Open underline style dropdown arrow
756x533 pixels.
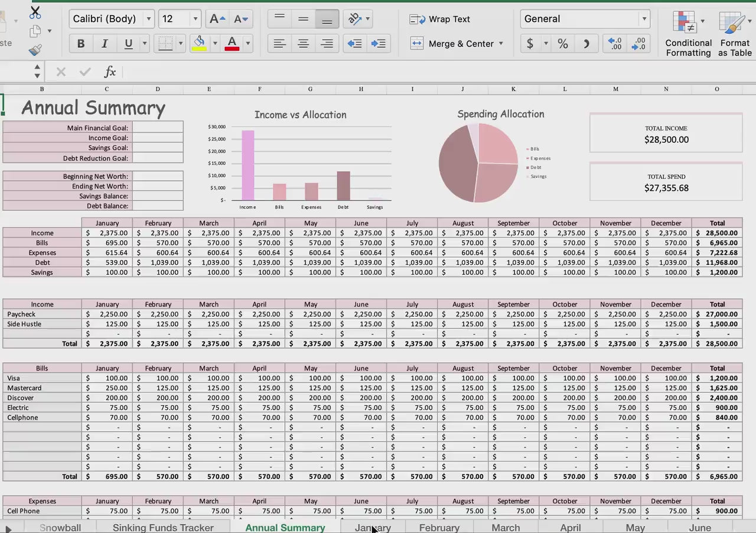(144, 43)
